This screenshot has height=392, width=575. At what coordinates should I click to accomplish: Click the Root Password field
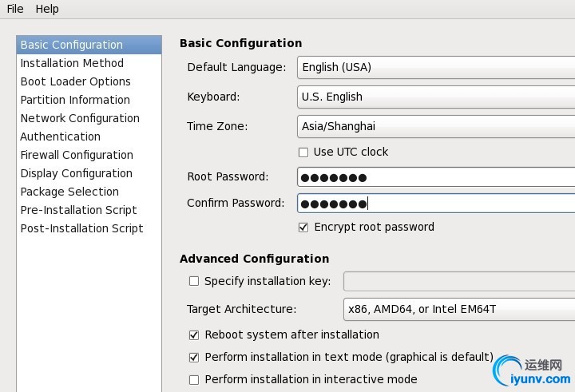(435, 176)
